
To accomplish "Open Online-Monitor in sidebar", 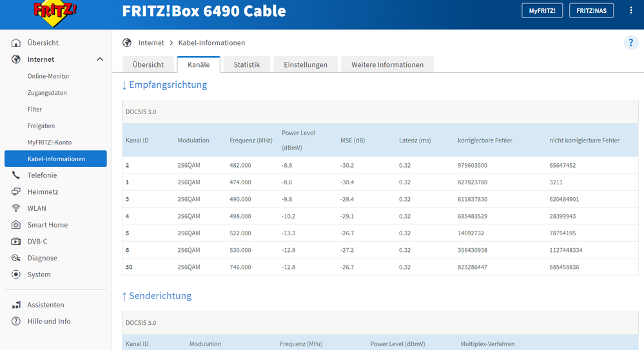I will tap(48, 76).
